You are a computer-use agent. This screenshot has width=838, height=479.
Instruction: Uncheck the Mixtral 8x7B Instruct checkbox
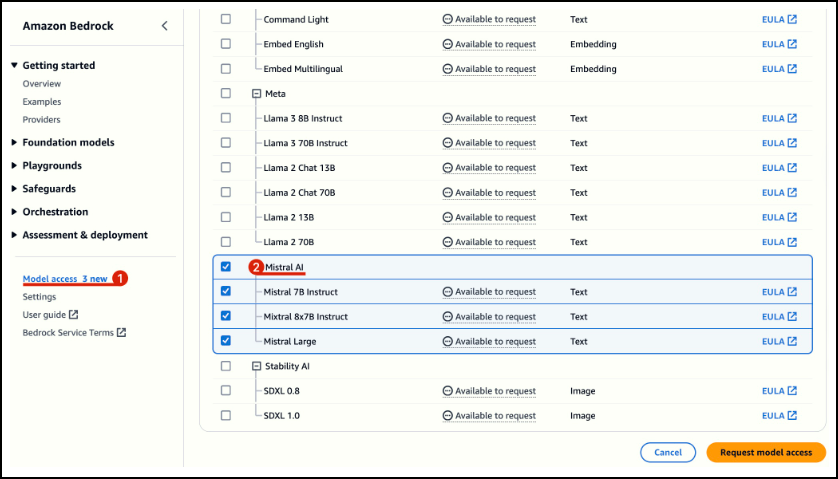click(x=226, y=316)
